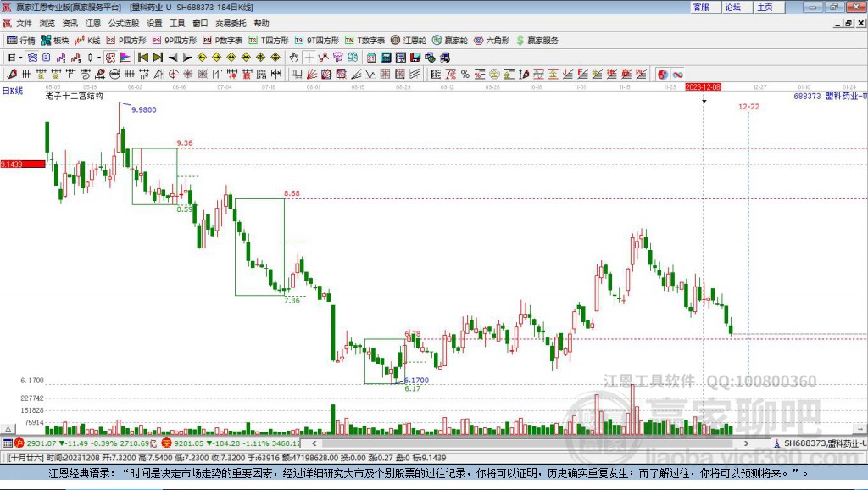Open the P四方形 tool
This screenshot has width=868, height=490.
(126, 41)
